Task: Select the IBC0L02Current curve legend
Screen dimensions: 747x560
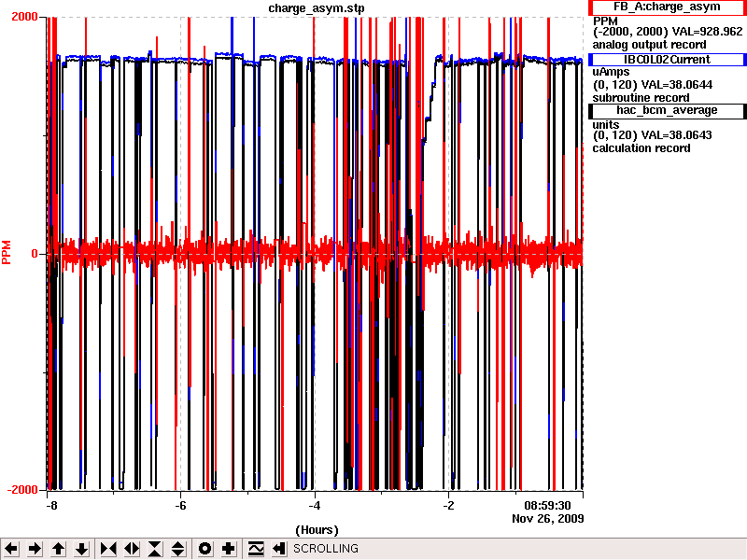Action: tap(667, 60)
